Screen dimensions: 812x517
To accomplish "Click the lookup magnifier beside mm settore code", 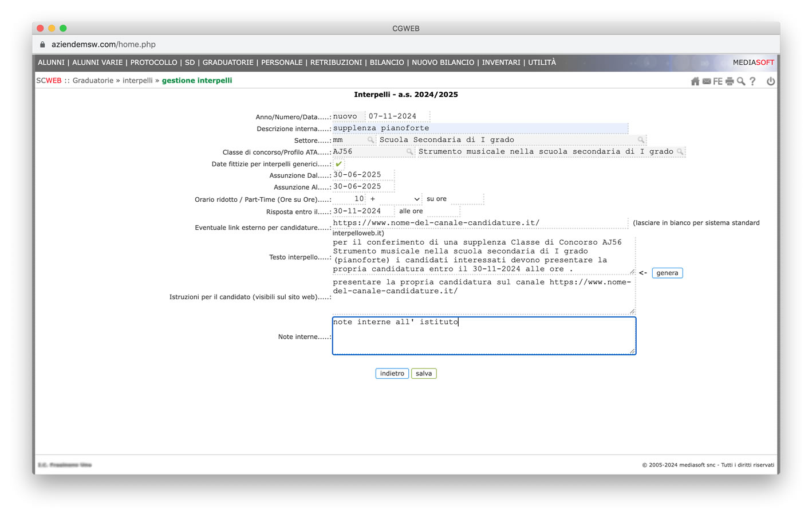I will coord(370,140).
